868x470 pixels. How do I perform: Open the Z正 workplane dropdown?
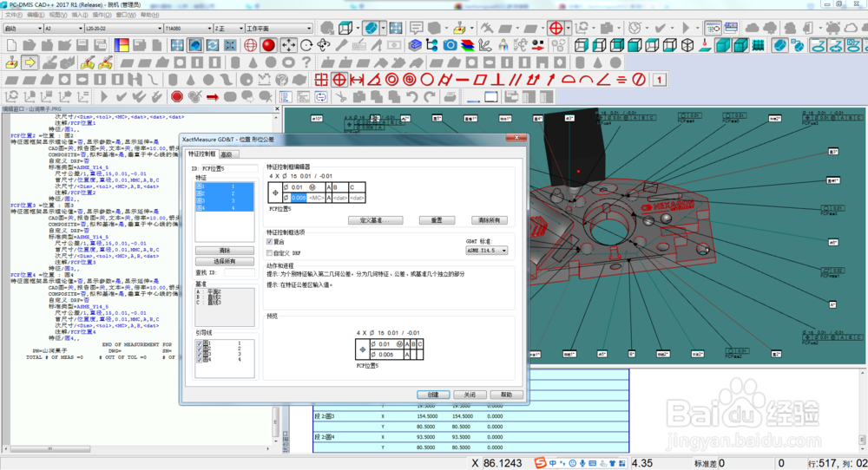pyautogui.click(x=228, y=29)
